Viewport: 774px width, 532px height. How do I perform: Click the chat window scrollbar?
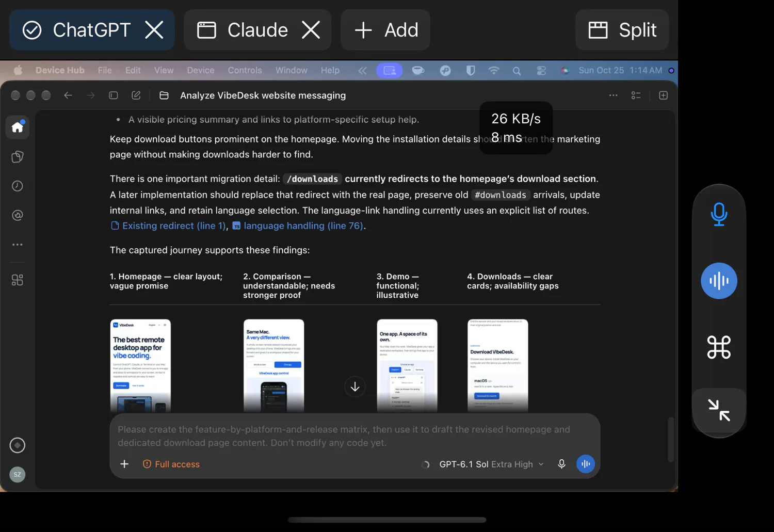click(x=671, y=439)
